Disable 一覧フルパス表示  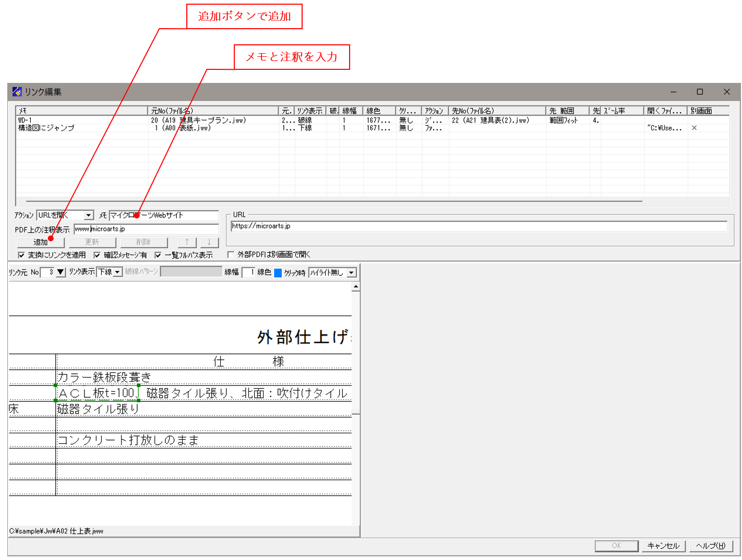[158, 254]
